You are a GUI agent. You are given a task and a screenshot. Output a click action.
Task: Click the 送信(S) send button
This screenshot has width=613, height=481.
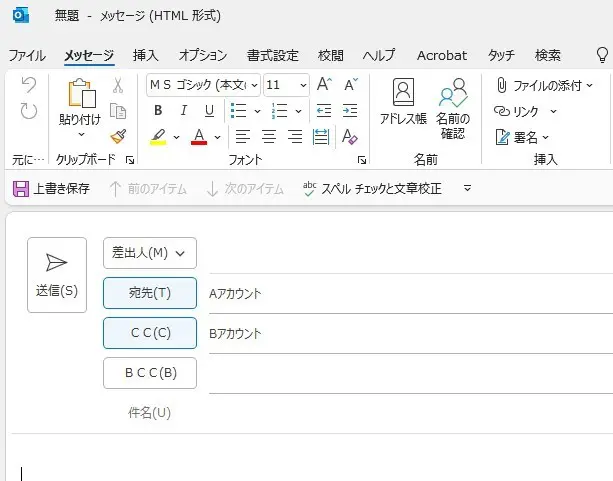[x=57, y=275]
